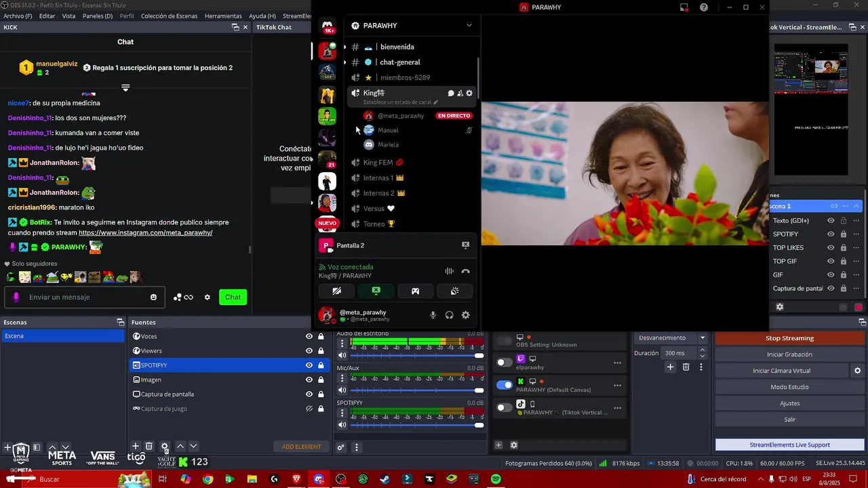868x488 pixels.
Task: Open Discord direct messages home icon
Action: pos(328,26)
